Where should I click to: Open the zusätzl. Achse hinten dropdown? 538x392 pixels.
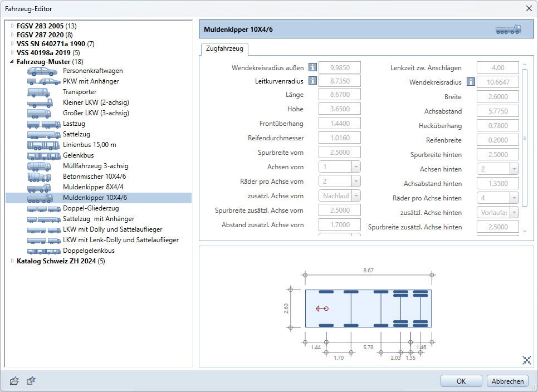pos(514,213)
